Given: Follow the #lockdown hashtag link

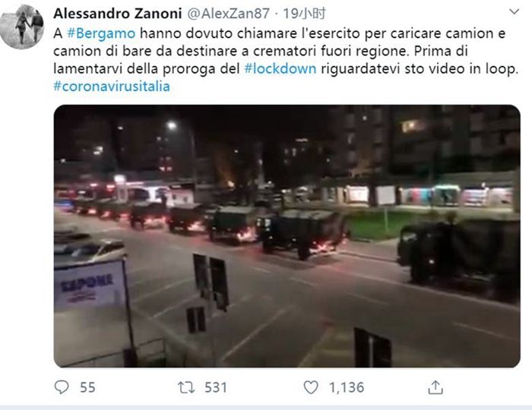Looking at the screenshot, I should point(280,69).
